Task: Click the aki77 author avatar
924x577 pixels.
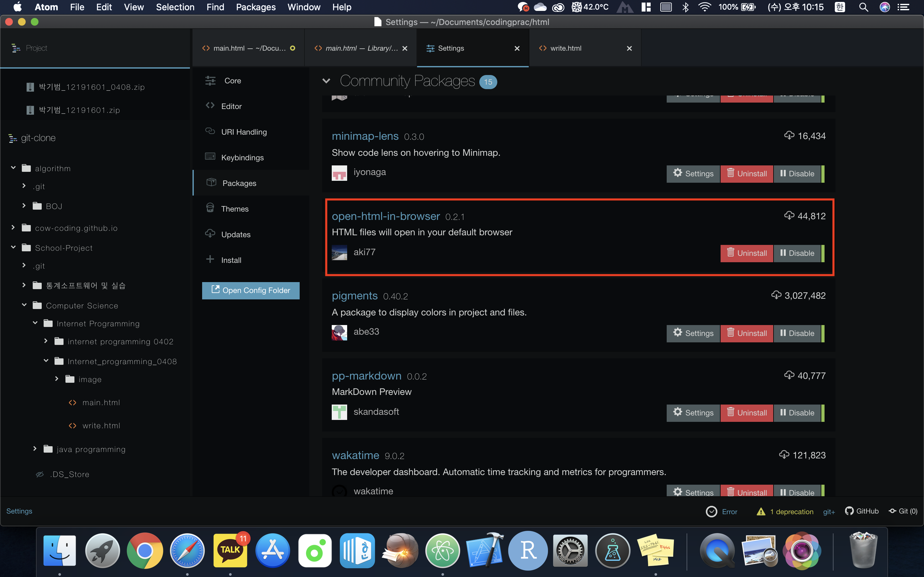Action: point(339,253)
